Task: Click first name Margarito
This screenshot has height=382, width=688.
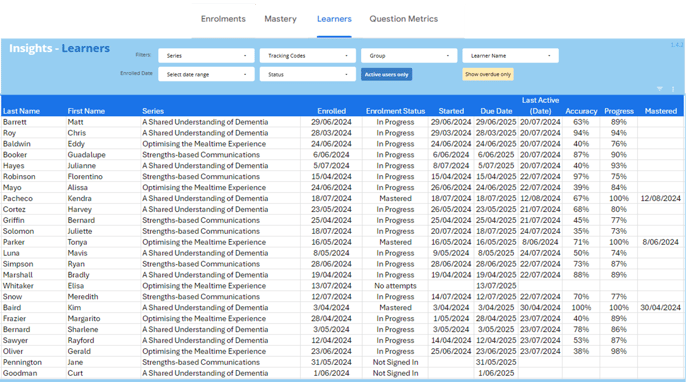Action: (84, 319)
